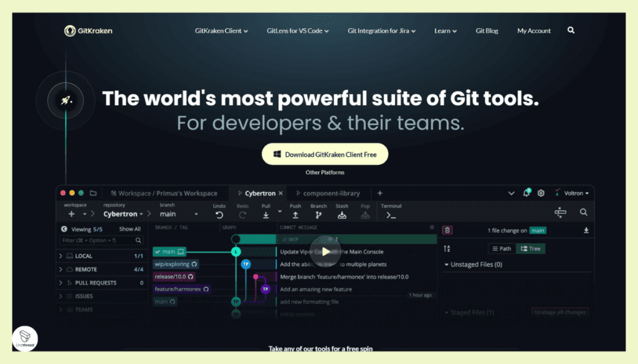Switch to Primus's Workspace tab

click(x=164, y=194)
